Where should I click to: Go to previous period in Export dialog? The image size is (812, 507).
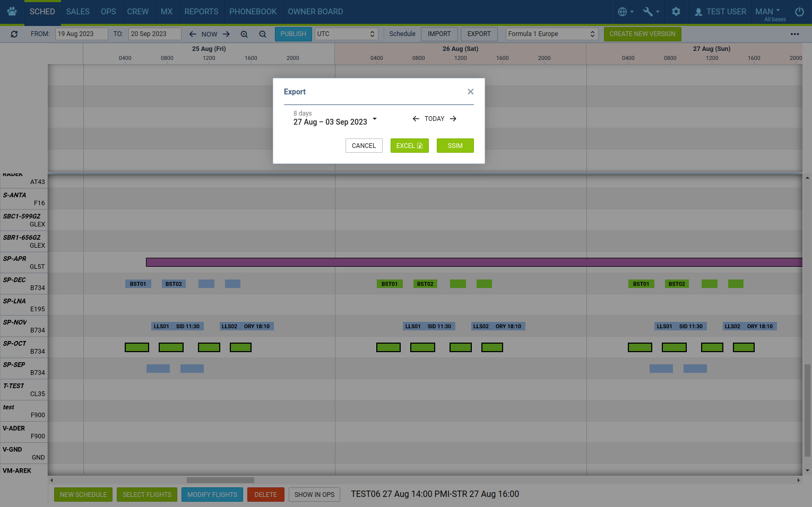point(416,119)
